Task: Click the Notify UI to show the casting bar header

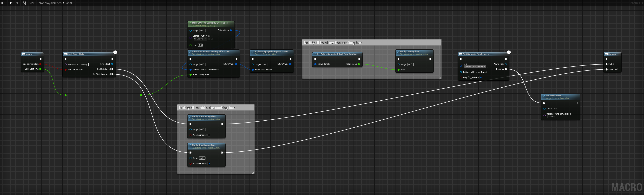Action: pos(332,43)
